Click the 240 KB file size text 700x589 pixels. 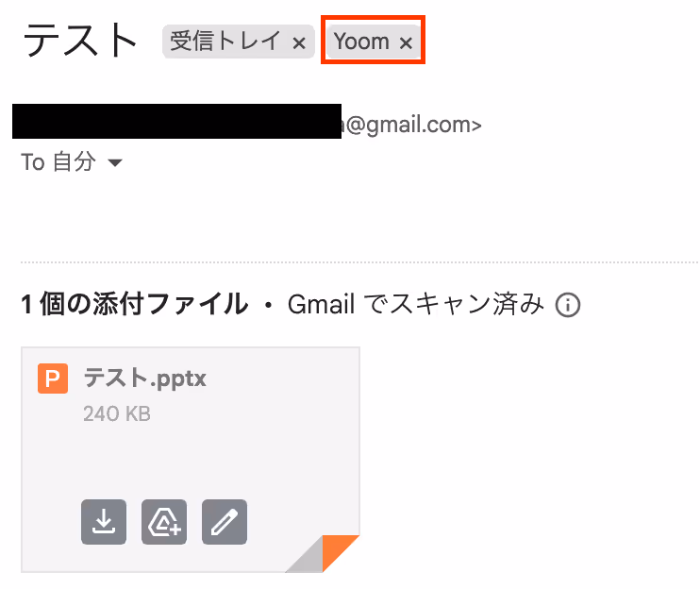pyautogui.click(x=117, y=414)
